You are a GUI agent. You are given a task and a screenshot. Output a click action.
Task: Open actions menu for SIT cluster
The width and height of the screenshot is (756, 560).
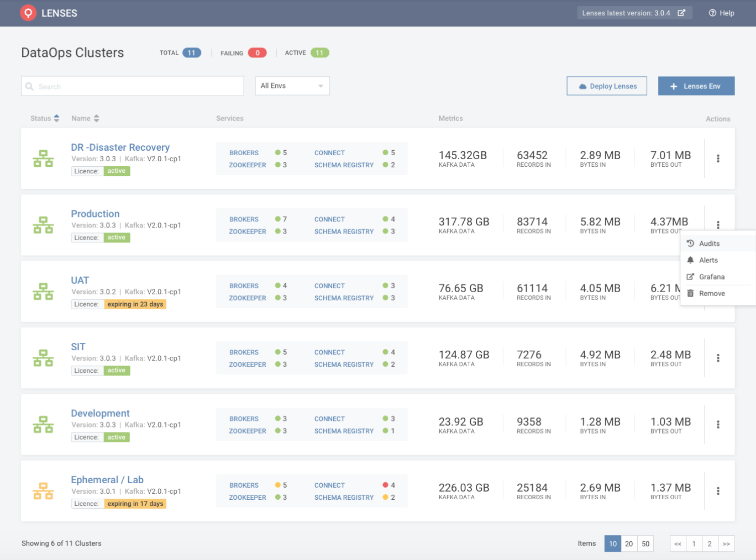click(x=718, y=358)
